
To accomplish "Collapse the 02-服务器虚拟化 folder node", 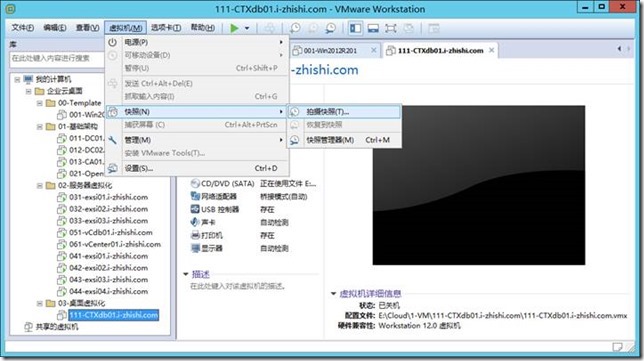I will (x=39, y=186).
